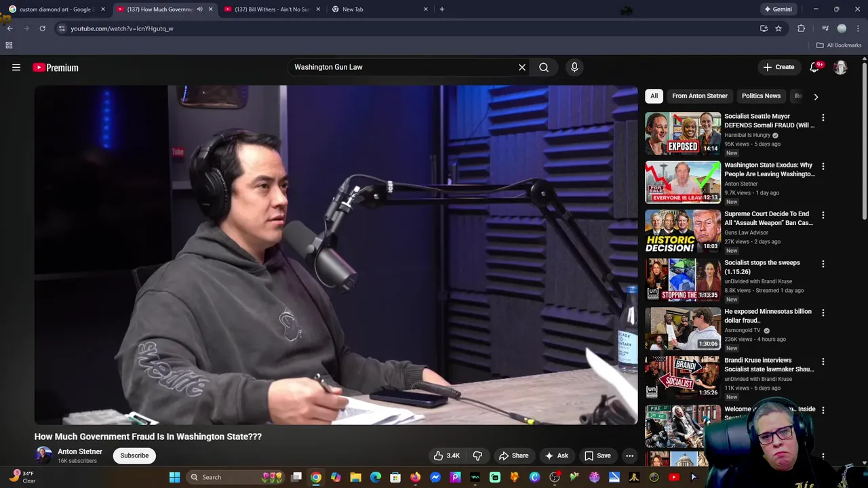Click Guns Law Advisor channel name
The width and height of the screenshot is (868, 488).
pos(747,232)
